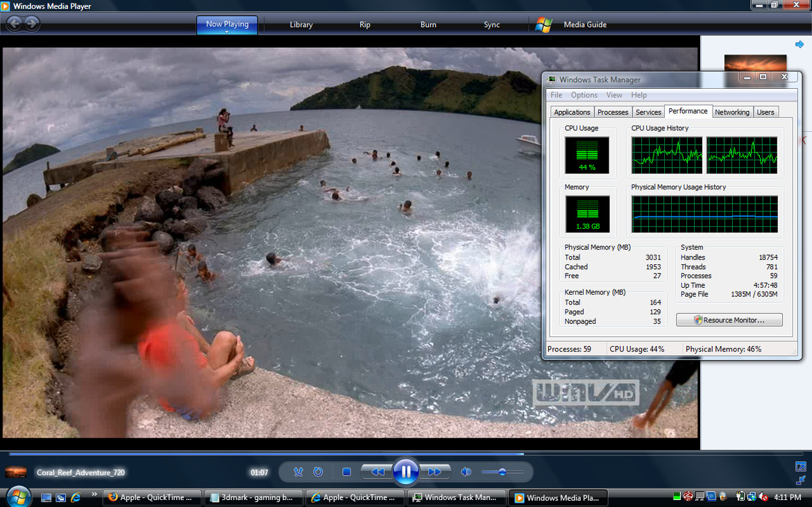Pause the playing video

[x=405, y=472]
